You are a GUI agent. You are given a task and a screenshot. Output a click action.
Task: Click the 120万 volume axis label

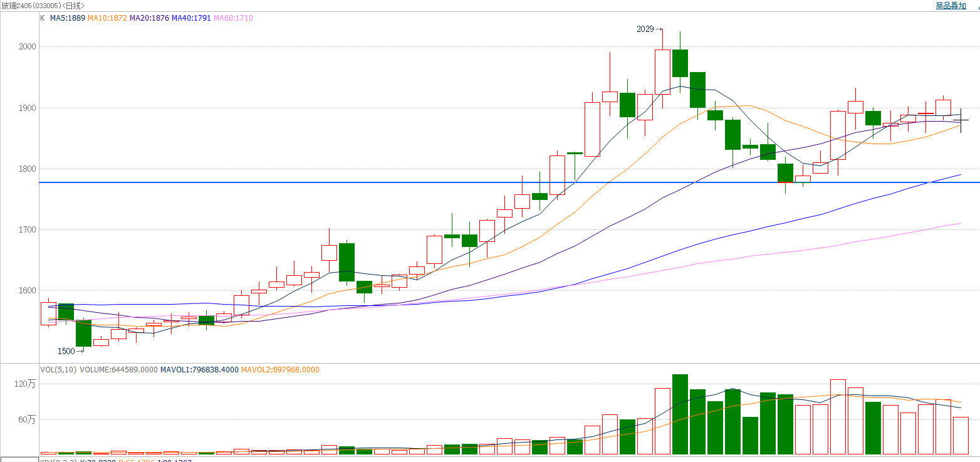point(28,384)
